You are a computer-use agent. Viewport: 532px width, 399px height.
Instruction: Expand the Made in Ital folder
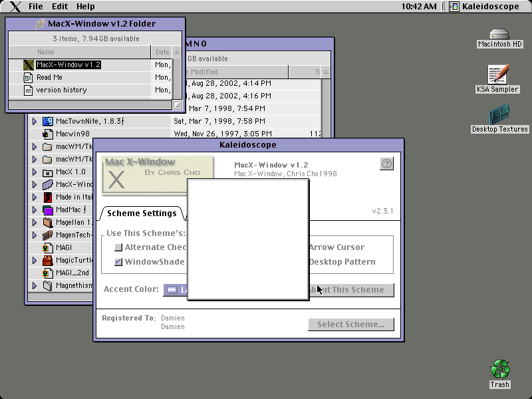click(35, 197)
